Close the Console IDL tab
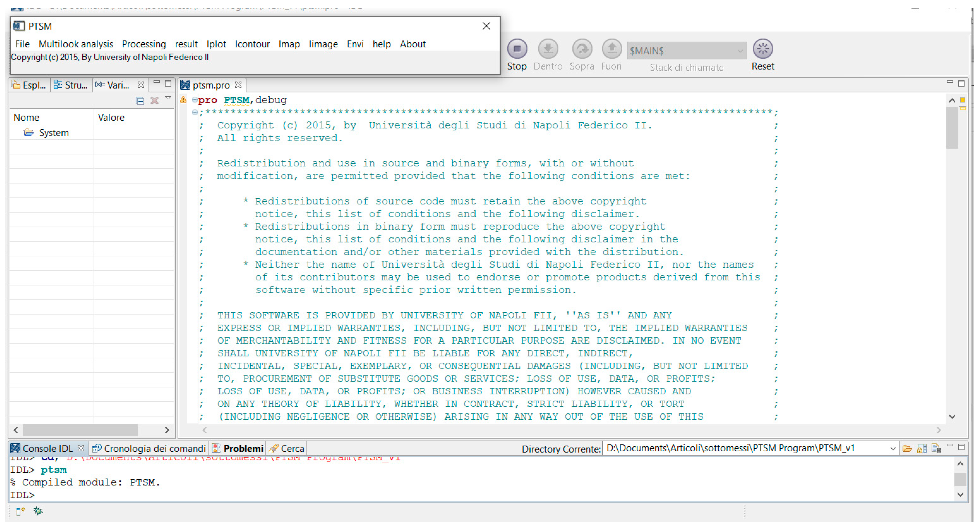 pos(81,448)
